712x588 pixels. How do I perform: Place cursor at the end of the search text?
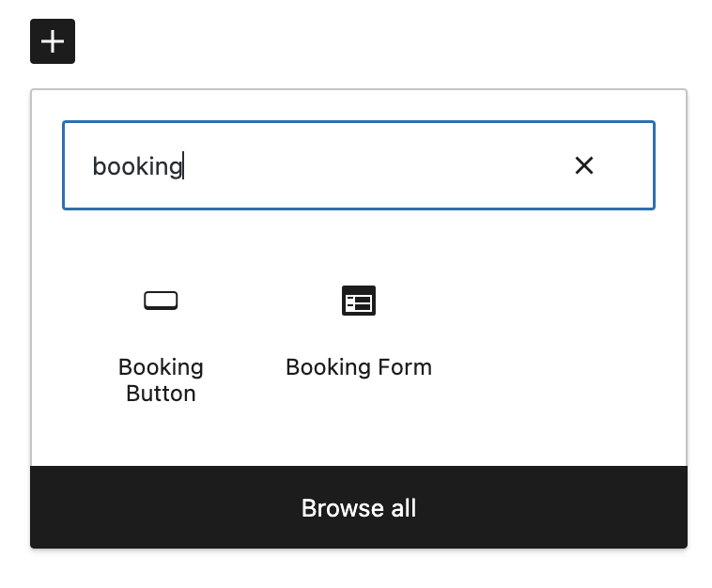[183, 166]
